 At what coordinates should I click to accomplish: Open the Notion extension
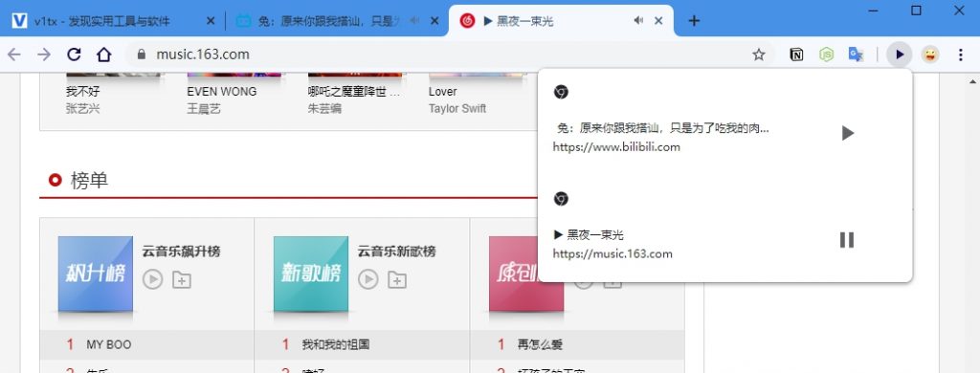[x=796, y=55]
